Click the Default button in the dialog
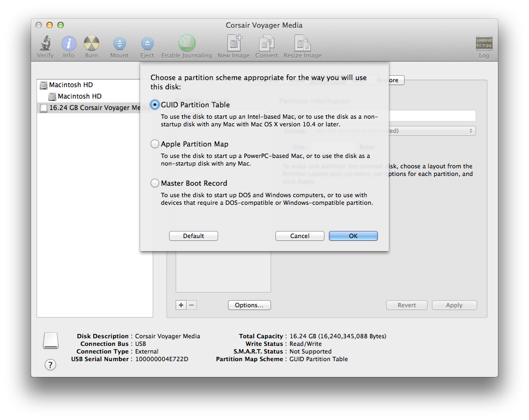 (193, 236)
